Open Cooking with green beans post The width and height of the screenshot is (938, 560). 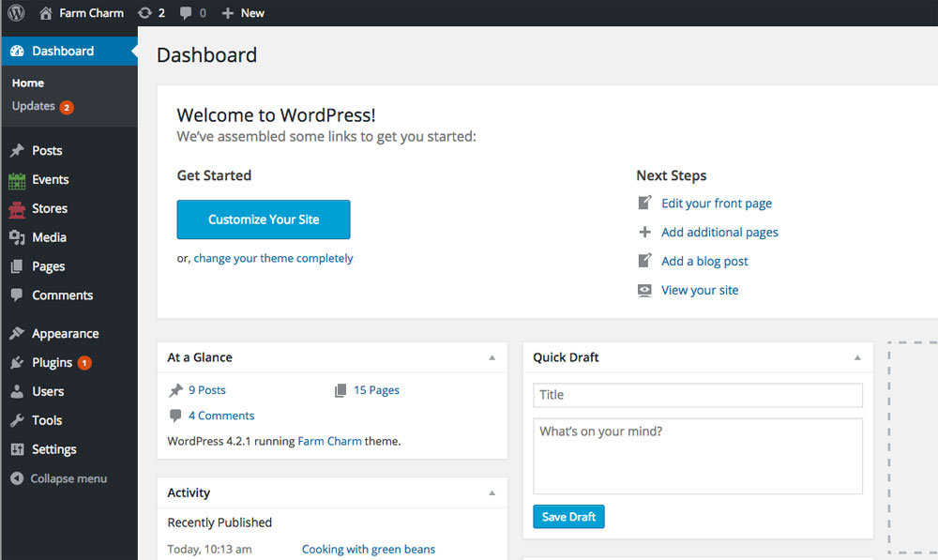click(x=369, y=550)
